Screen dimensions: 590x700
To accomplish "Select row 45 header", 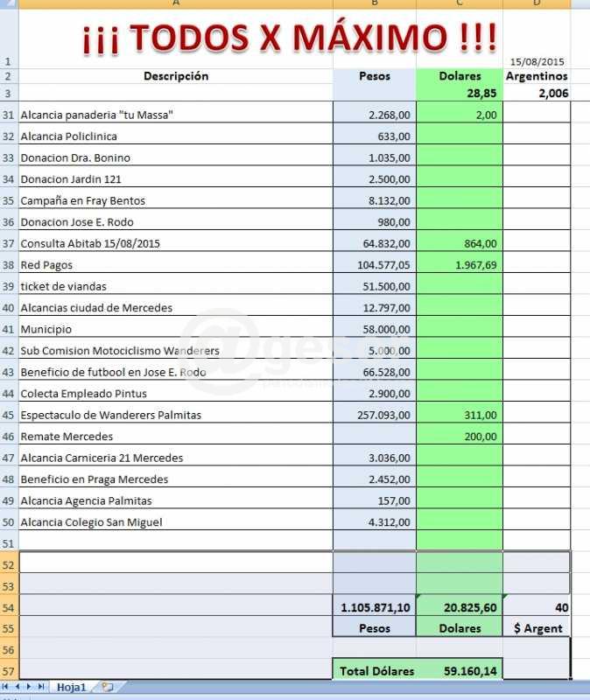I will click(x=9, y=415).
